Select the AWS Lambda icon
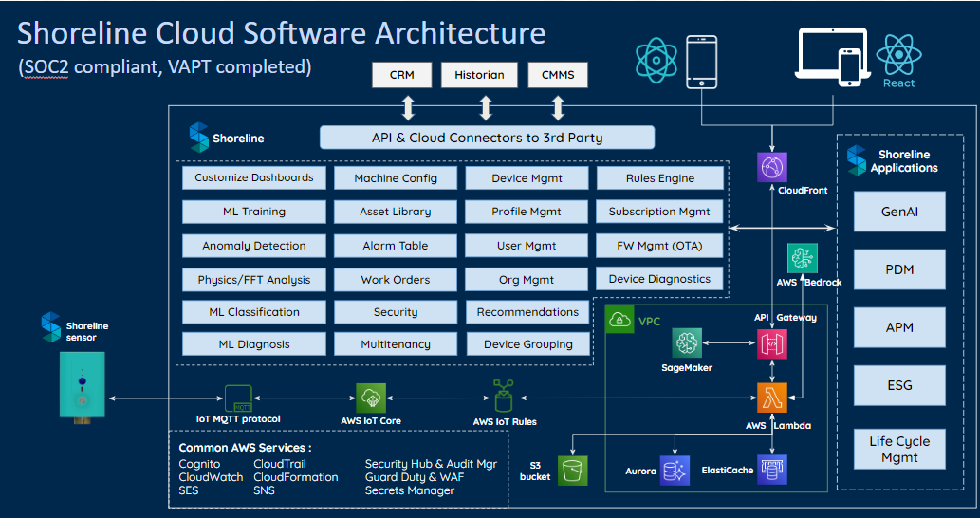This screenshot has width=980, height=518. point(772,398)
